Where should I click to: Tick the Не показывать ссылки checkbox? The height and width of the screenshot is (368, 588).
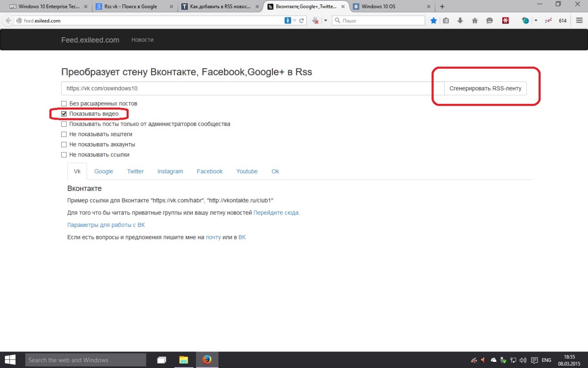tap(64, 155)
